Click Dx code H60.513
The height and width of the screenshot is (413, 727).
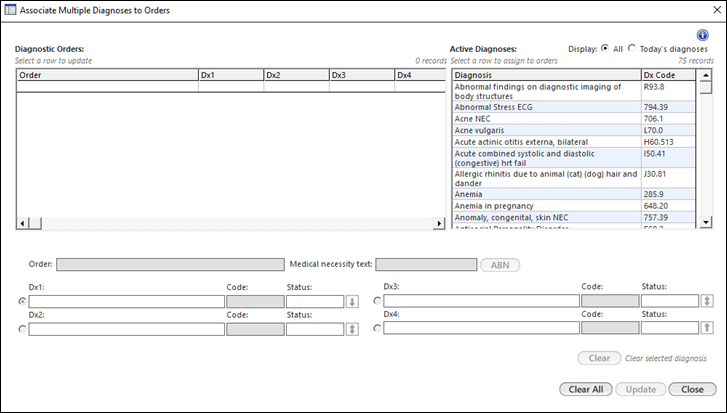tap(658, 142)
